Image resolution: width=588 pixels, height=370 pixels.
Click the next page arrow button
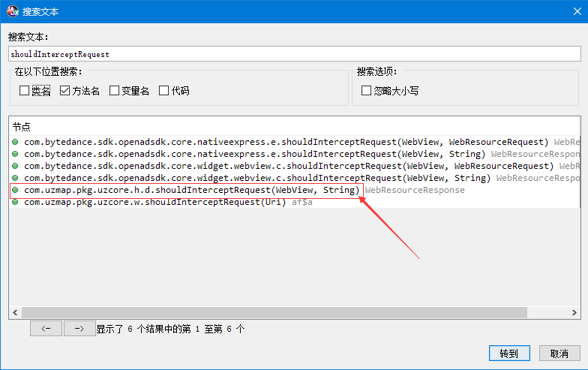coord(79,329)
